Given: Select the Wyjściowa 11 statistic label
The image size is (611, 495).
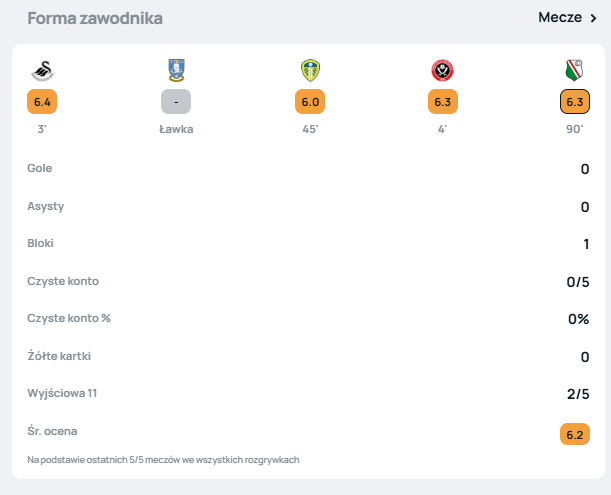Looking at the screenshot, I should [x=62, y=393].
